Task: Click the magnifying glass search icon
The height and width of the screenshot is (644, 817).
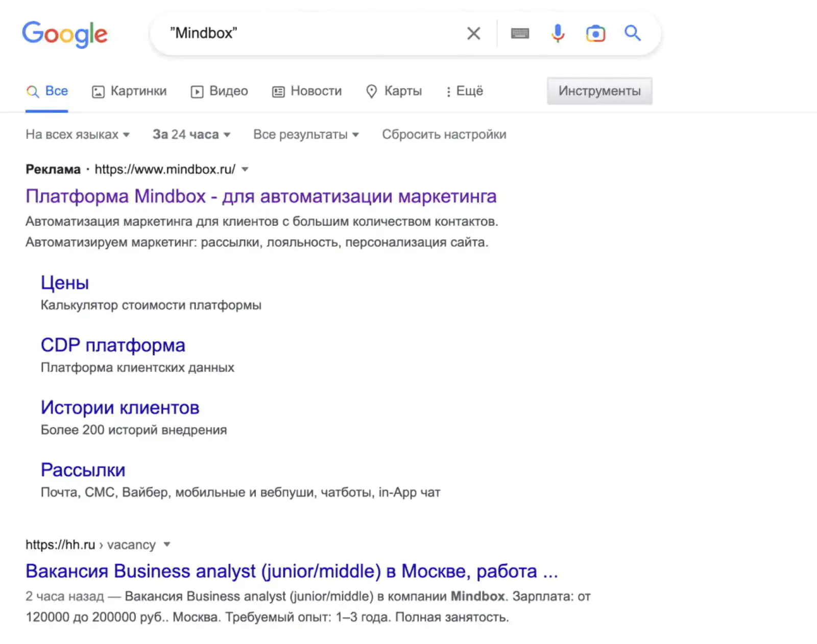Action: [633, 33]
